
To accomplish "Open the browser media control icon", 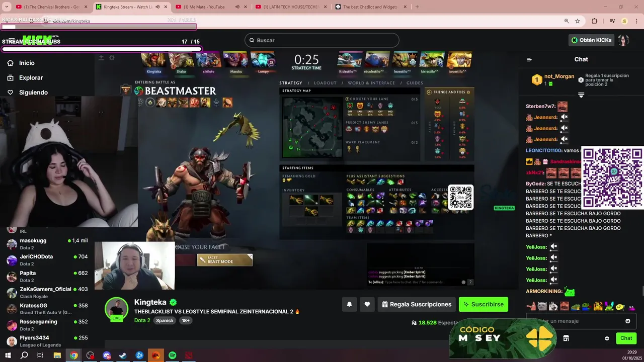I will (x=612, y=21).
